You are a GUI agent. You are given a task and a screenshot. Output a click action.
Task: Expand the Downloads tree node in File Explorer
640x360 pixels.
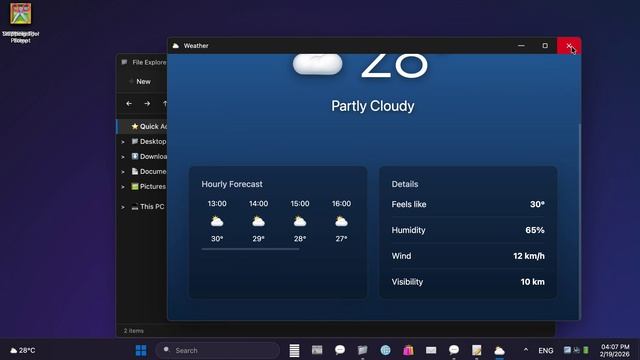[x=123, y=157]
